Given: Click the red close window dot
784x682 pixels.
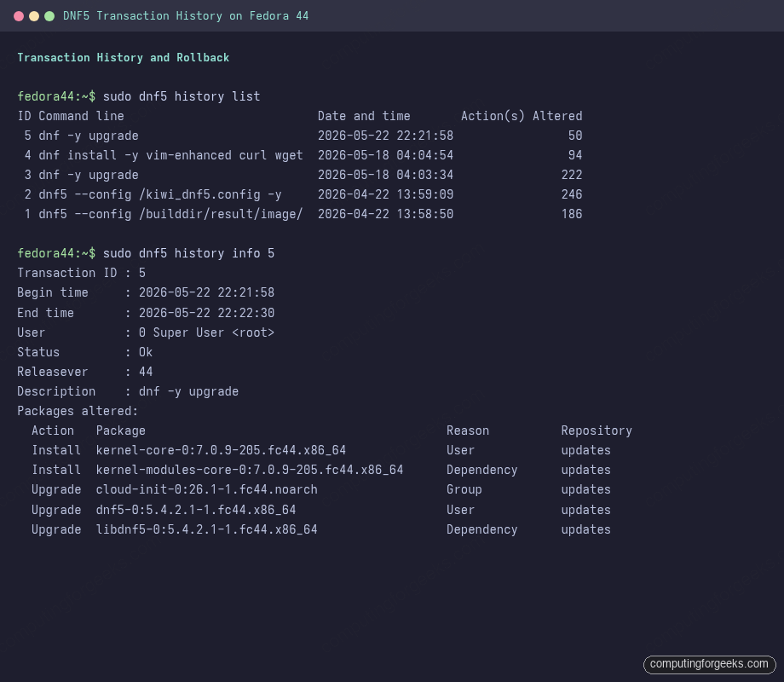Looking at the screenshot, I should (x=19, y=16).
